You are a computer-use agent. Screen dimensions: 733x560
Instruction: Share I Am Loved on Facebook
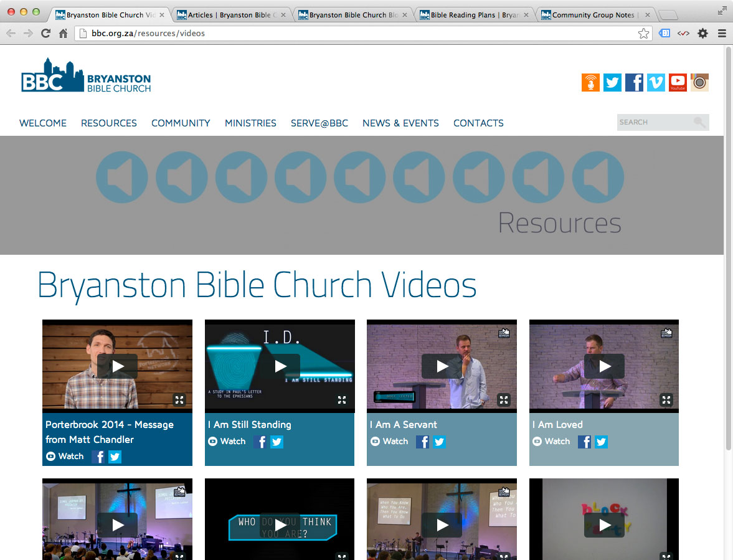tap(584, 442)
